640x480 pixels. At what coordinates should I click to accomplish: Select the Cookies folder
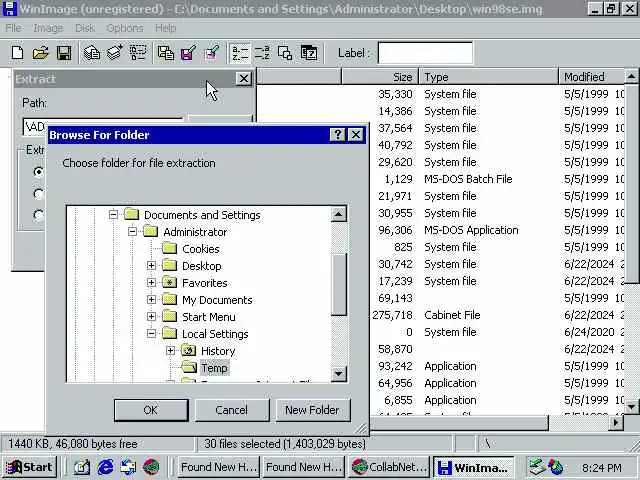pyautogui.click(x=200, y=249)
